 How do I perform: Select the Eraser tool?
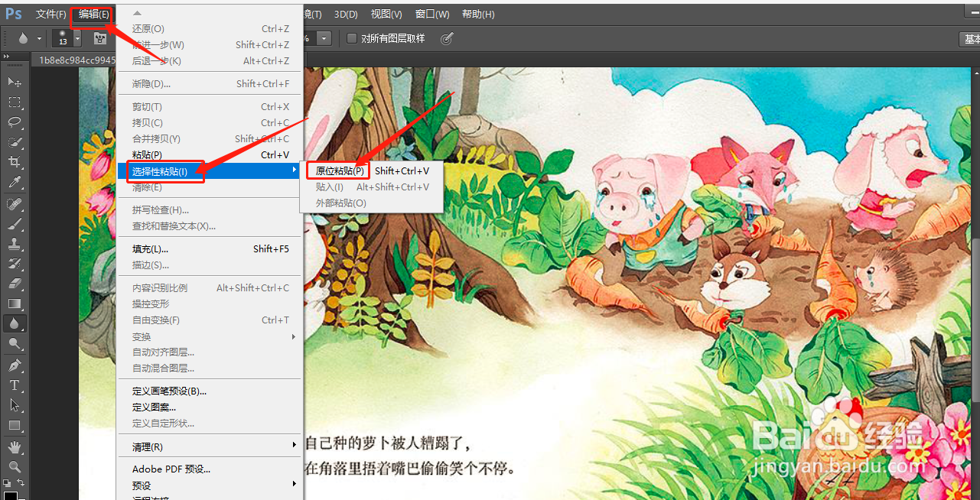pyautogui.click(x=15, y=284)
